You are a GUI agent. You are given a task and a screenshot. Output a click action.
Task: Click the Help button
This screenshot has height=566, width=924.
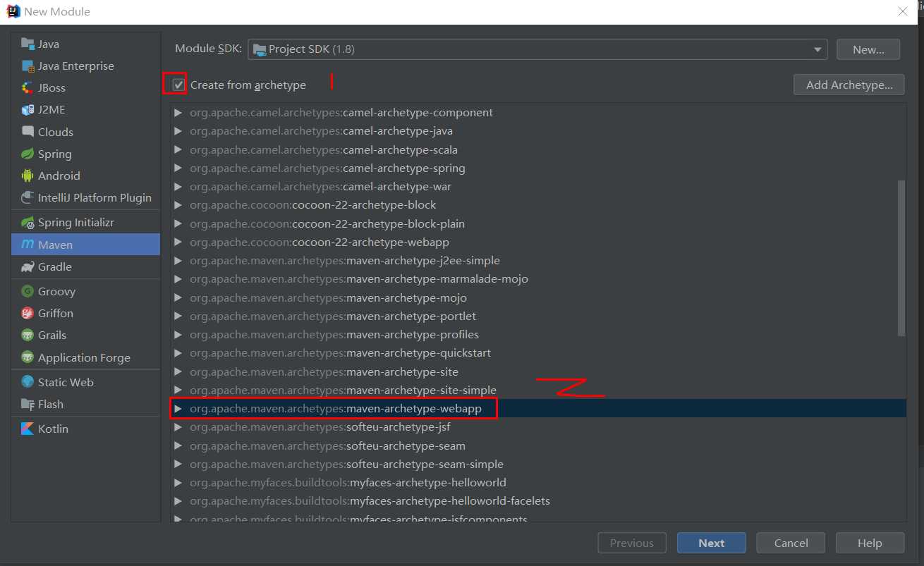pos(870,543)
